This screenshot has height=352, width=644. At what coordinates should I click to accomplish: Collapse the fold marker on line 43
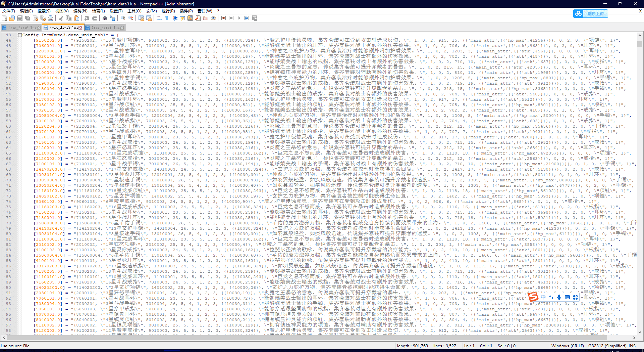click(20, 35)
